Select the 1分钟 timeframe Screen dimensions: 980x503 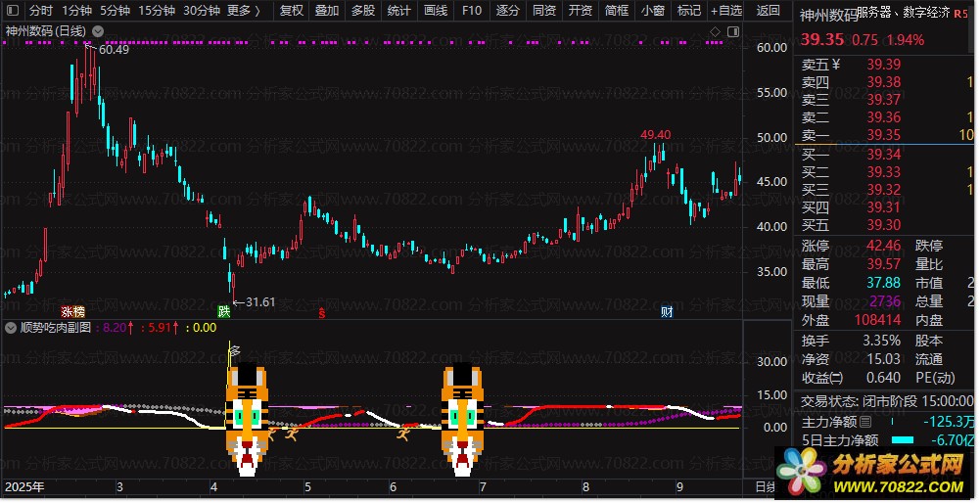coord(76,11)
